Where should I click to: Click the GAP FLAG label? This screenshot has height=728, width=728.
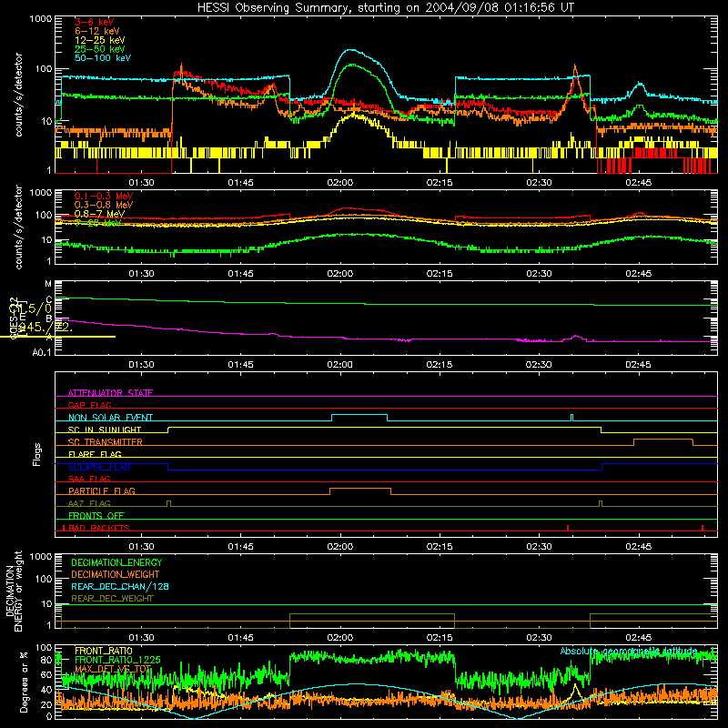tap(89, 405)
